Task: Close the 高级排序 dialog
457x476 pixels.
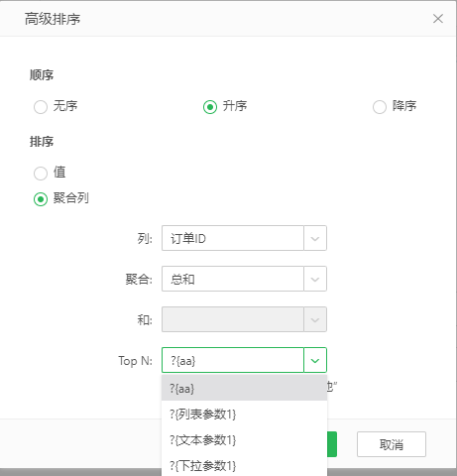Action: (438, 19)
